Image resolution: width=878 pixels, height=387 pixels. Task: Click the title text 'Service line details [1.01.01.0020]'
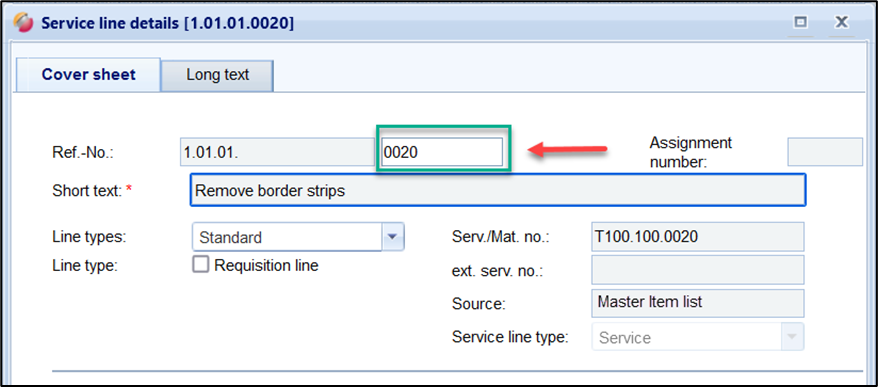167,24
